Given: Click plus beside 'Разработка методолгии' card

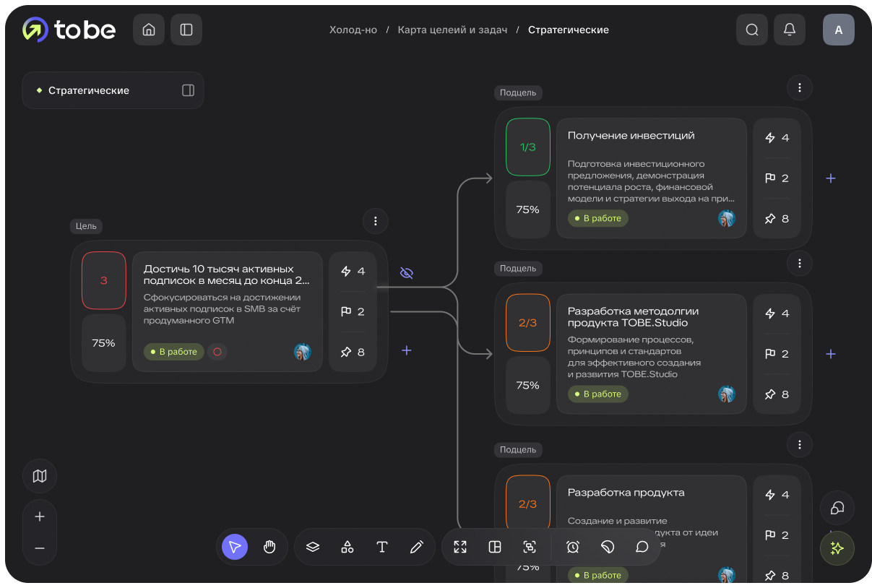Looking at the screenshot, I should (831, 354).
